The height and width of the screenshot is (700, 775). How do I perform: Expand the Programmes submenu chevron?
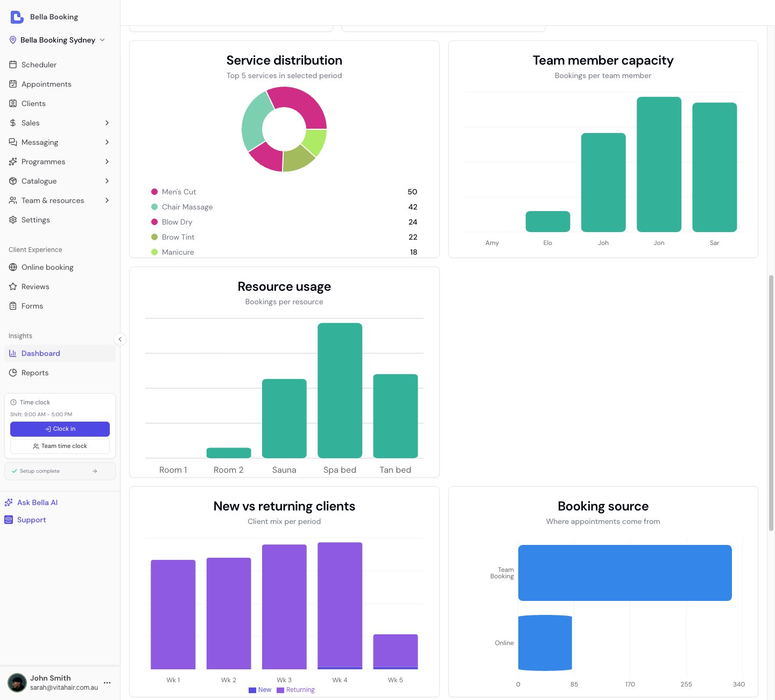pyautogui.click(x=107, y=162)
